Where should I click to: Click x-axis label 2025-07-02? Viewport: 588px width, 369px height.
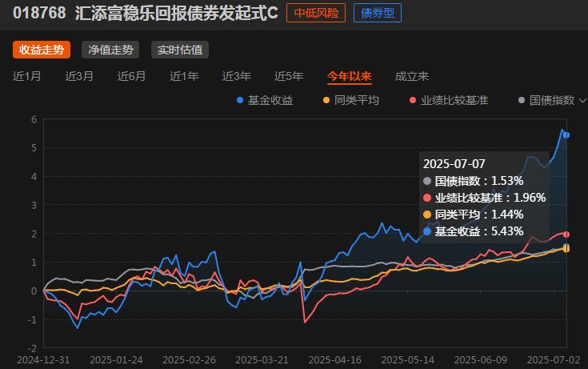[554, 360]
